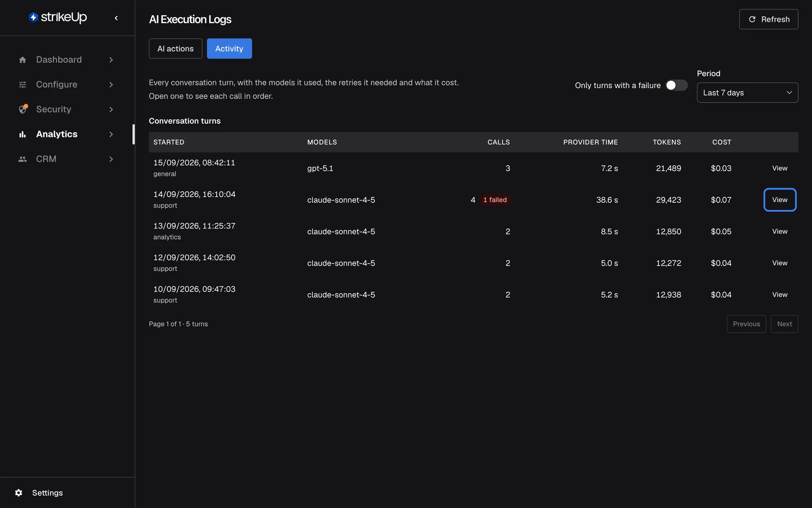This screenshot has width=812, height=508.
Task: Click the CRM people icon
Action: coord(23,159)
